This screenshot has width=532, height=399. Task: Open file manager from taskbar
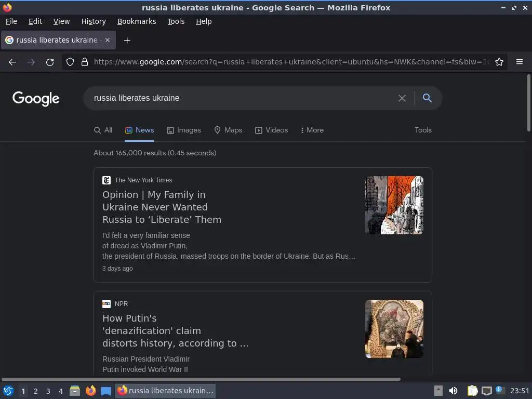[x=75, y=391]
